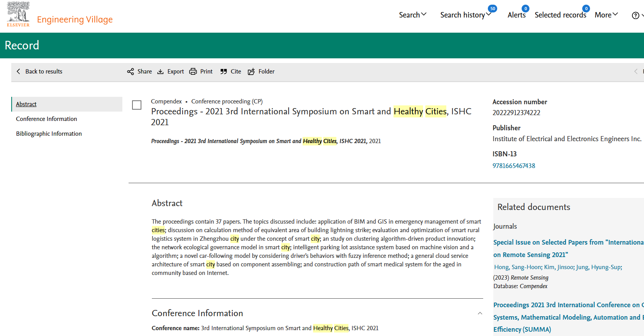Click the Cite quotation-mark icon
This screenshot has width=644, height=336.
point(224,72)
